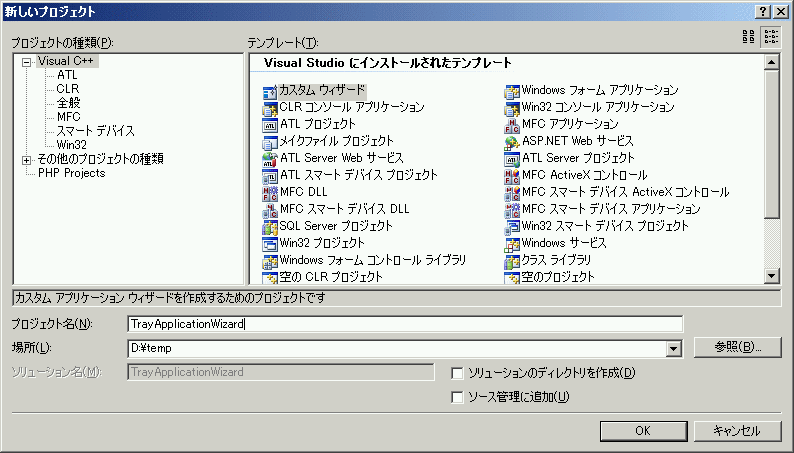Select the ATL project type
This screenshot has width=794, height=453.
point(67,75)
